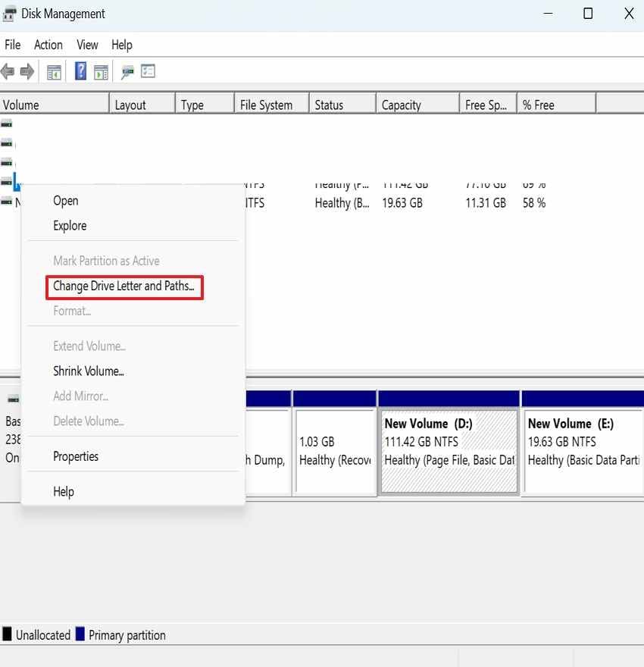Sort by the Free Space column header
This screenshot has width=644, height=667.
pos(488,105)
